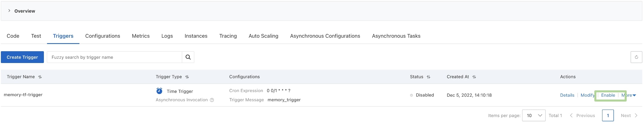This screenshot has width=644, height=126.
Task: Expand the Overview section chevron
Action: (x=9, y=11)
